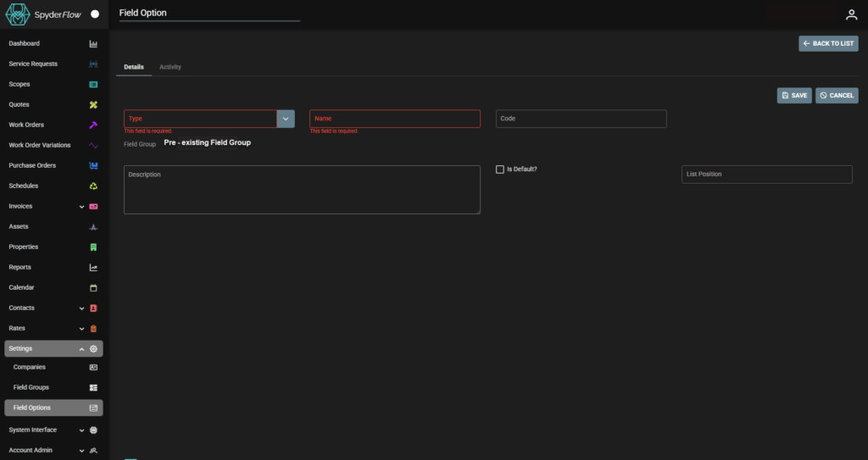Click the Properties building icon
Image resolution: width=868 pixels, height=460 pixels.
tap(93, 247)
